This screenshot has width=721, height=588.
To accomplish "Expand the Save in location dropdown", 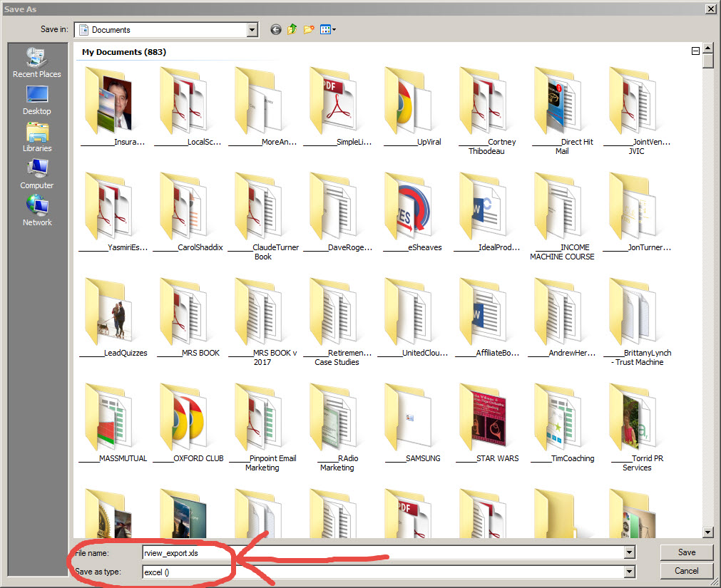I will click(x=252, y=30).
